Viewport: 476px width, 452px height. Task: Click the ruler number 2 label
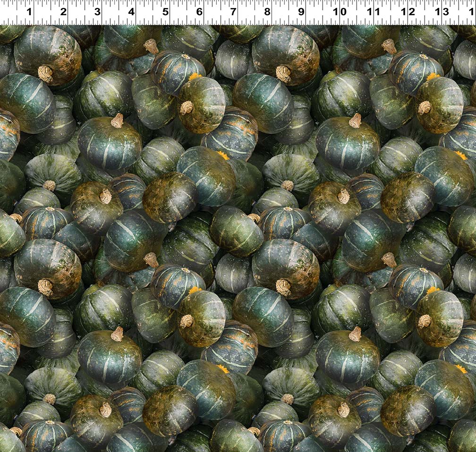(63, 12)
